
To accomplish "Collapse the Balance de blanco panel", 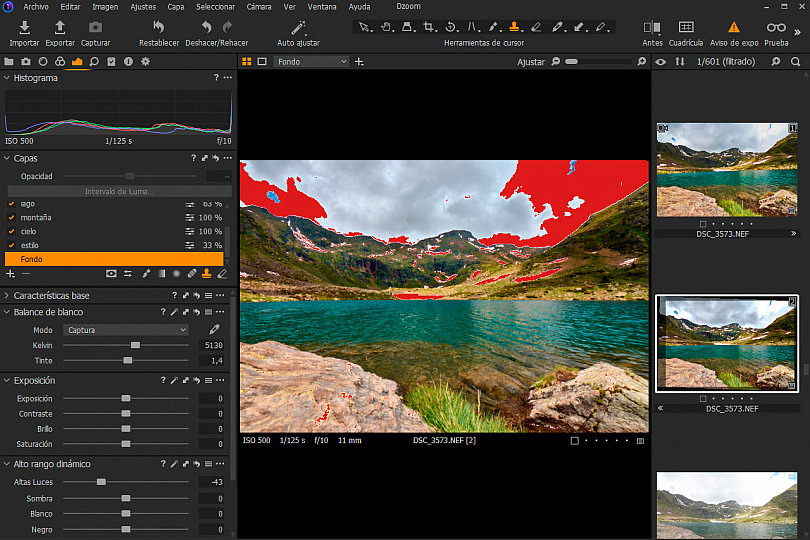I will 7,312.
